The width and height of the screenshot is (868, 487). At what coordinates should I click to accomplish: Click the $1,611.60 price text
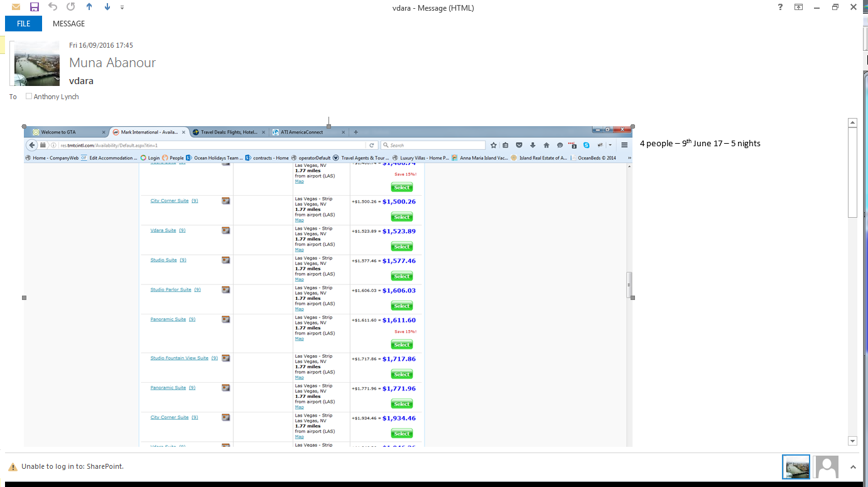399,320
